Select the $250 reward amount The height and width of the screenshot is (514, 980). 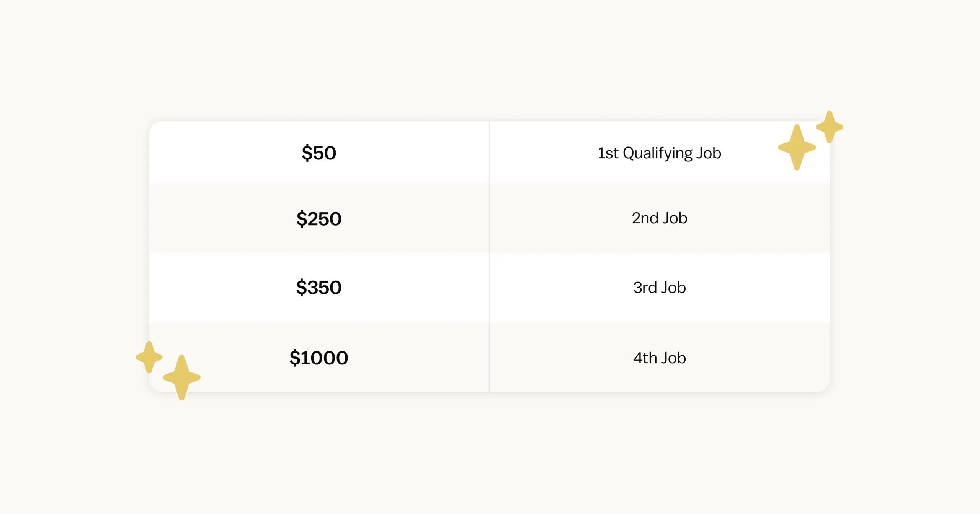318,219
